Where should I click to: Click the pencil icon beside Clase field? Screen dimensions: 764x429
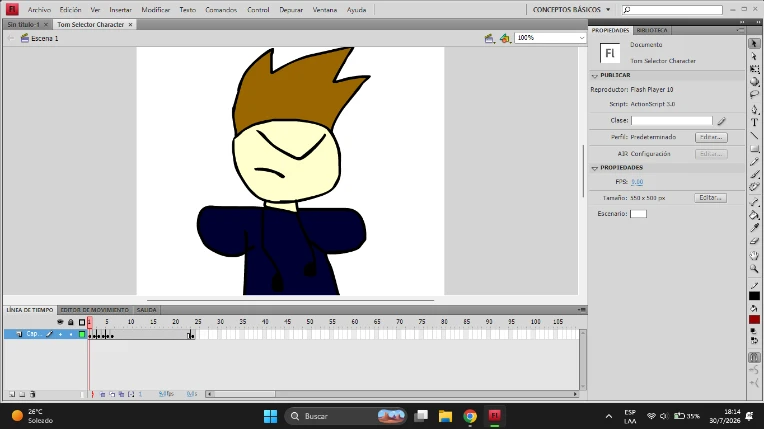coord(722,120)
